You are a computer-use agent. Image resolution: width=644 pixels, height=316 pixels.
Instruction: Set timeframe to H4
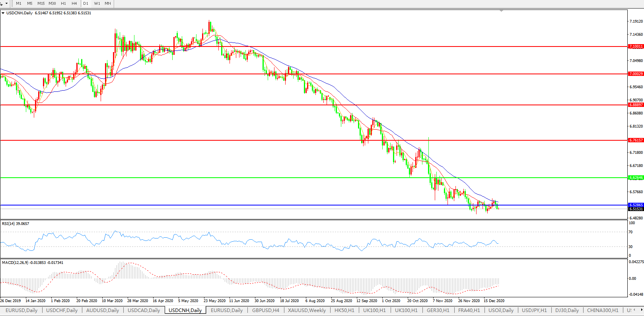[x=74, y=4]
